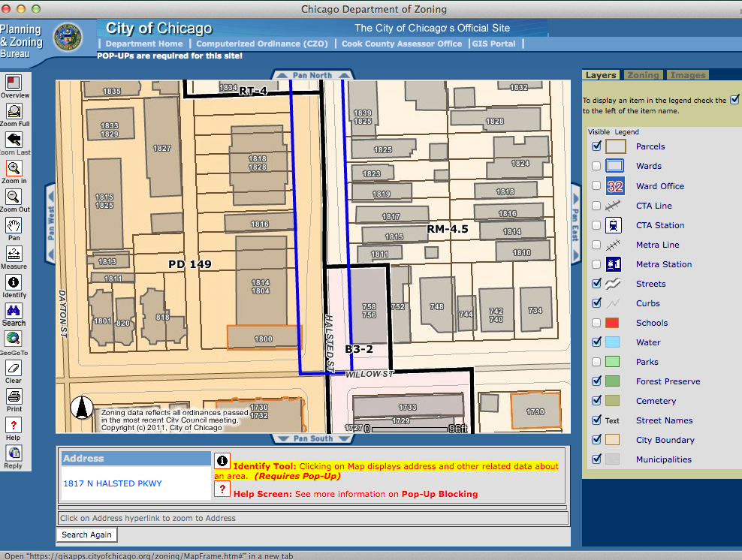Click the Water light blue swatch
742x560 pixels.
(x=612, y=342)
